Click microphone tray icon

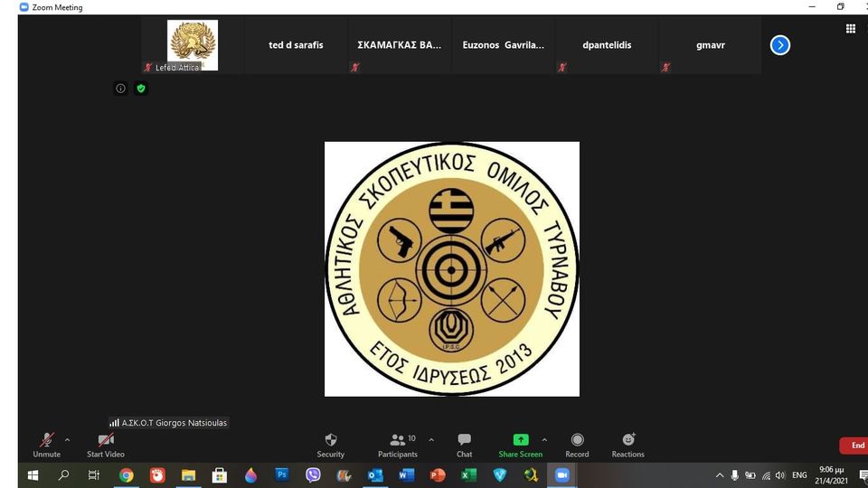tap(734, 475)
